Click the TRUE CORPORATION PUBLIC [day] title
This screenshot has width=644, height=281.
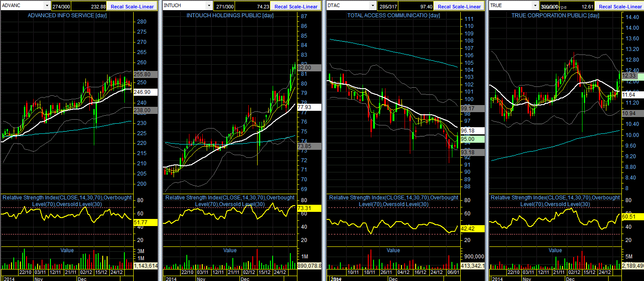click(555, 15)
